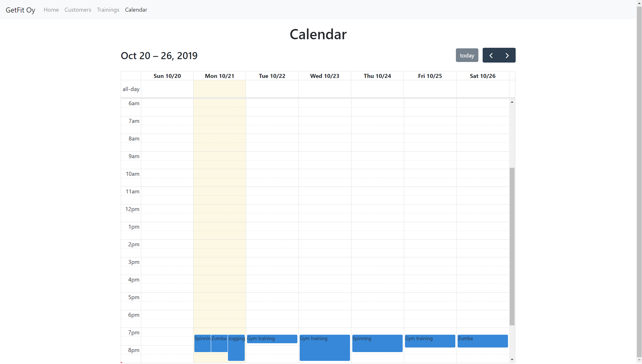Open Monday's Jogging event
Screen dimensions: 642x364
[x=236, y=348]
